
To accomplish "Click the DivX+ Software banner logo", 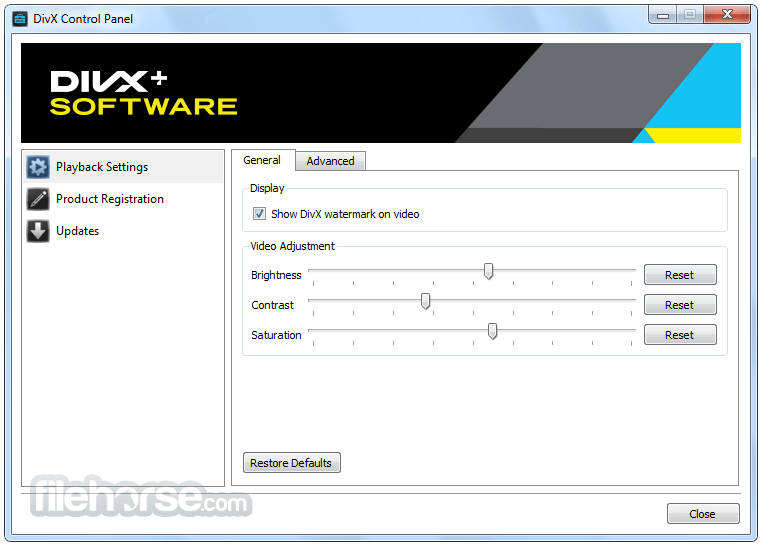I will 144,93.
